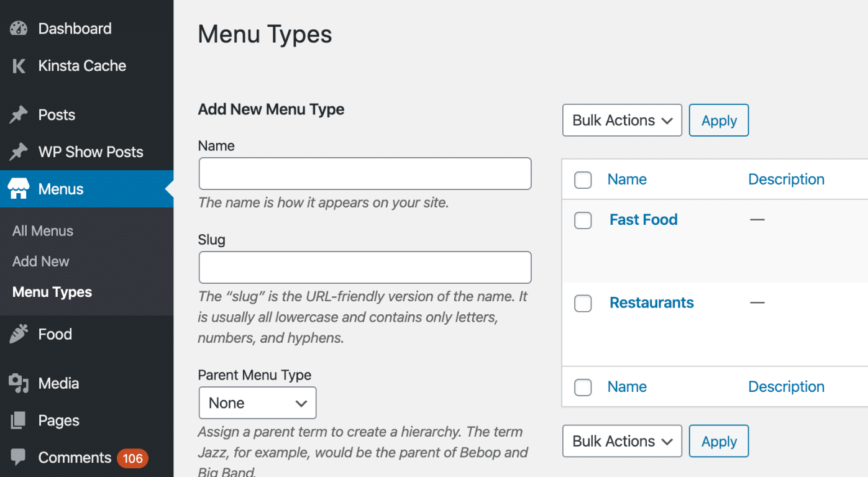The image size is (868, 477).
Task: Check the Fast Food row checkbox
Action: tap(583, 220)
